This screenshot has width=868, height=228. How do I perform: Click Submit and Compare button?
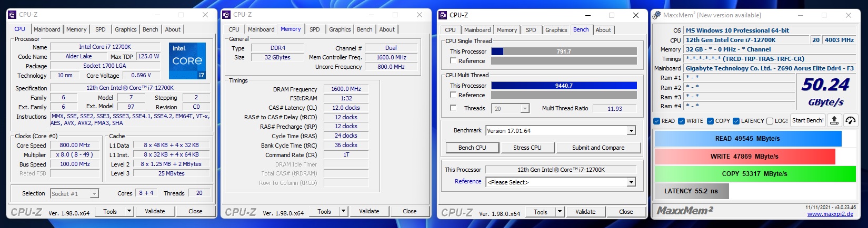[x=598, y=148]
